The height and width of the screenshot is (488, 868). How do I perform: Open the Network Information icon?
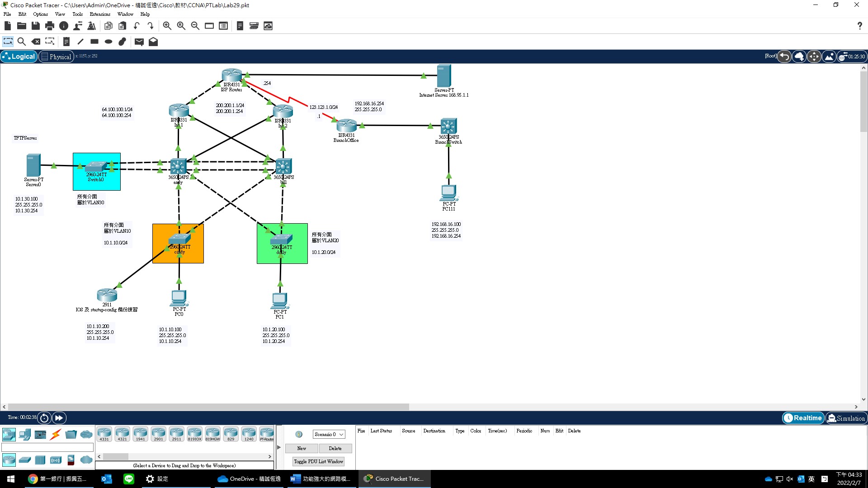tap(64, 26)
